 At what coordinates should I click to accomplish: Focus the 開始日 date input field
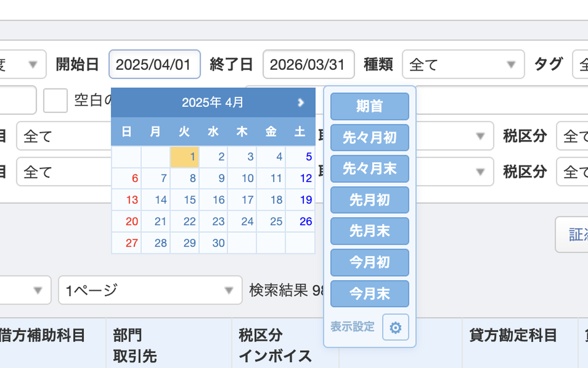pos(154,64)
